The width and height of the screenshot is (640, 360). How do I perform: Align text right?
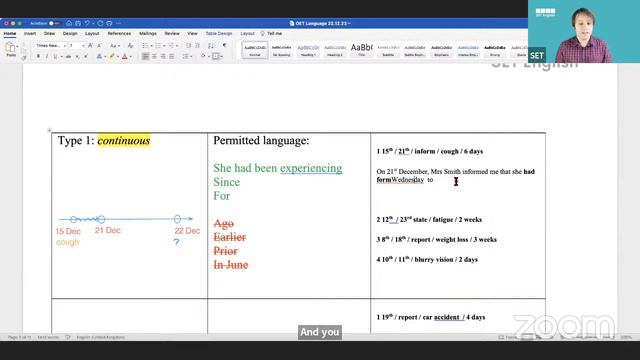[163, 56]
